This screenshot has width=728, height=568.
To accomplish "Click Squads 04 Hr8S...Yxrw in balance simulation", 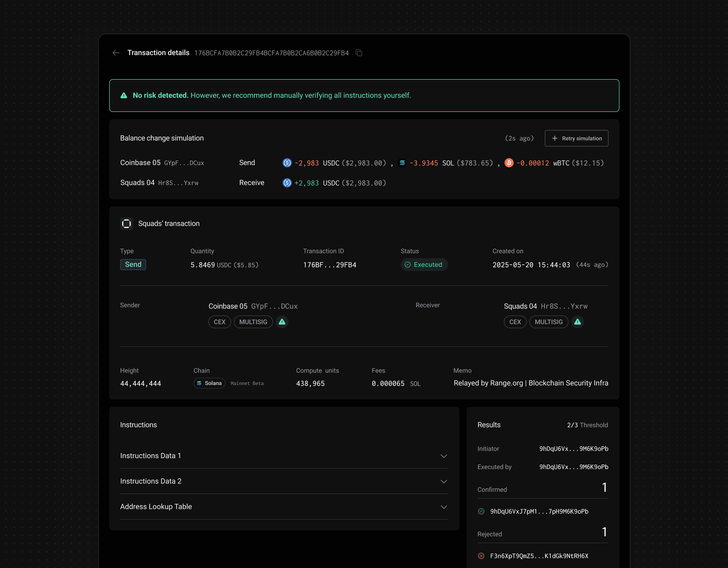I will [159, 183].
